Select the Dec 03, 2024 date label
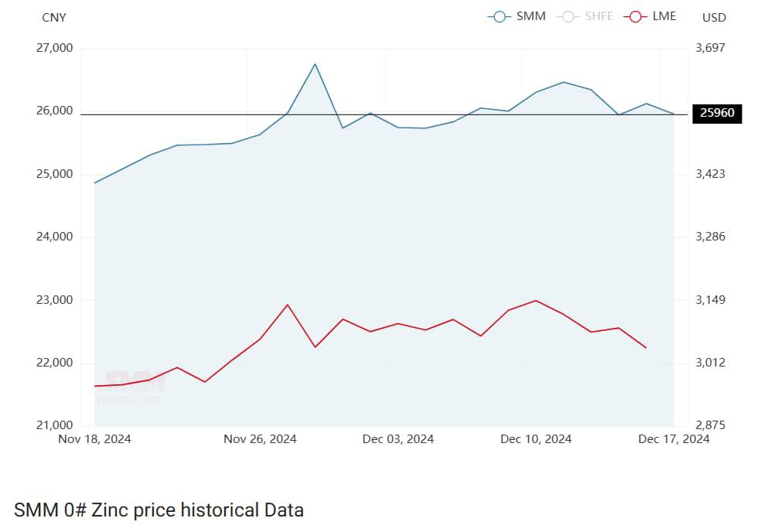 click(x=398, y=438)
